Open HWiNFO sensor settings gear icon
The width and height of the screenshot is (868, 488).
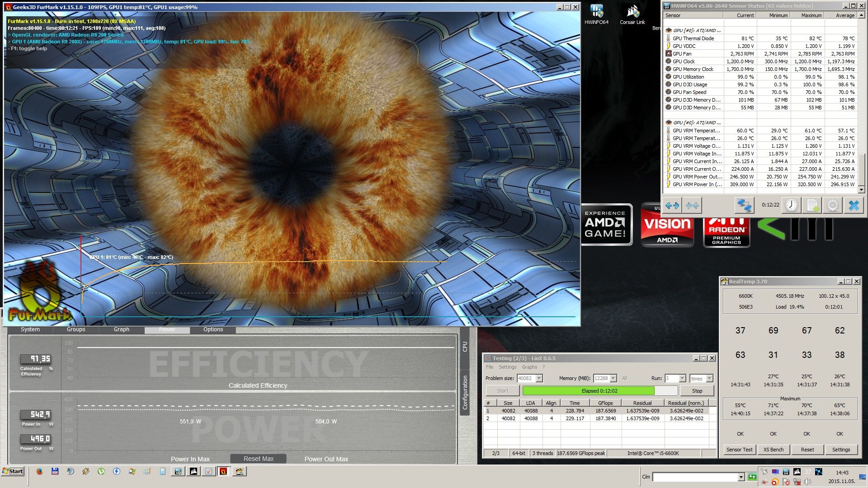coord(832,206)
